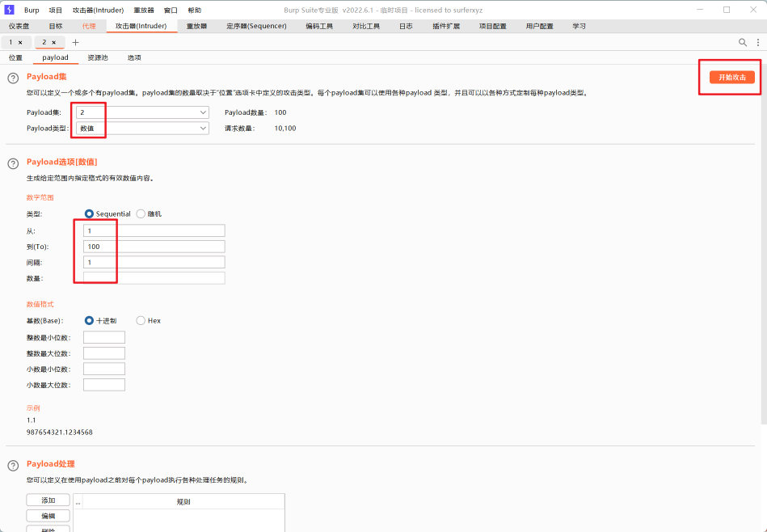
Task: Open the Burp menu
Action: point(32,11)
